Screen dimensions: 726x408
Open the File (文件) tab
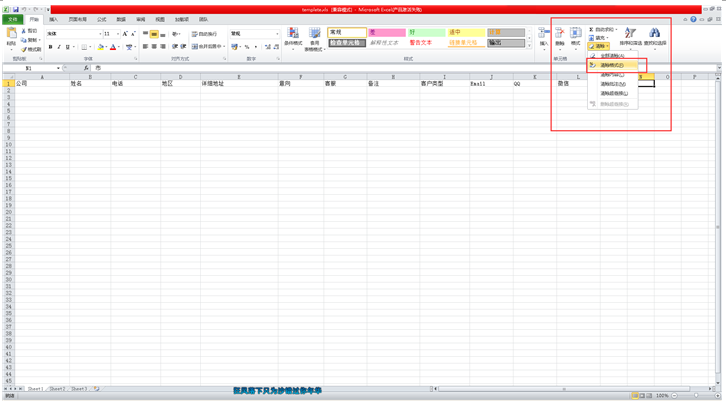click(13, 19)
